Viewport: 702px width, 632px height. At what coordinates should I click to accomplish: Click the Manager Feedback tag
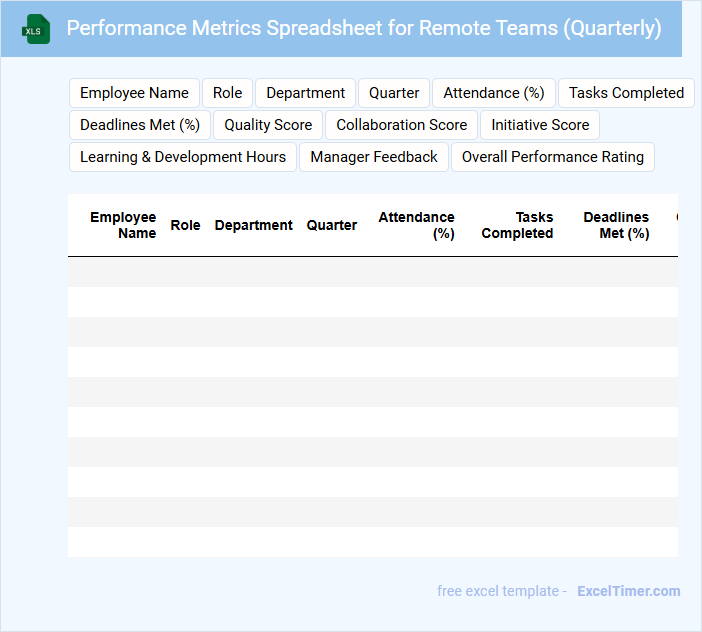pyautogui.click(x=374, y=157)
